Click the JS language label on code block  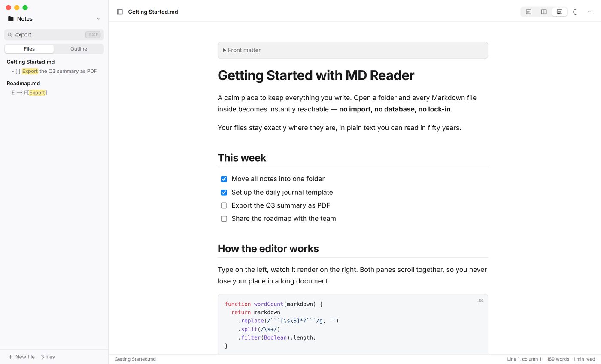tap(480, 301)
